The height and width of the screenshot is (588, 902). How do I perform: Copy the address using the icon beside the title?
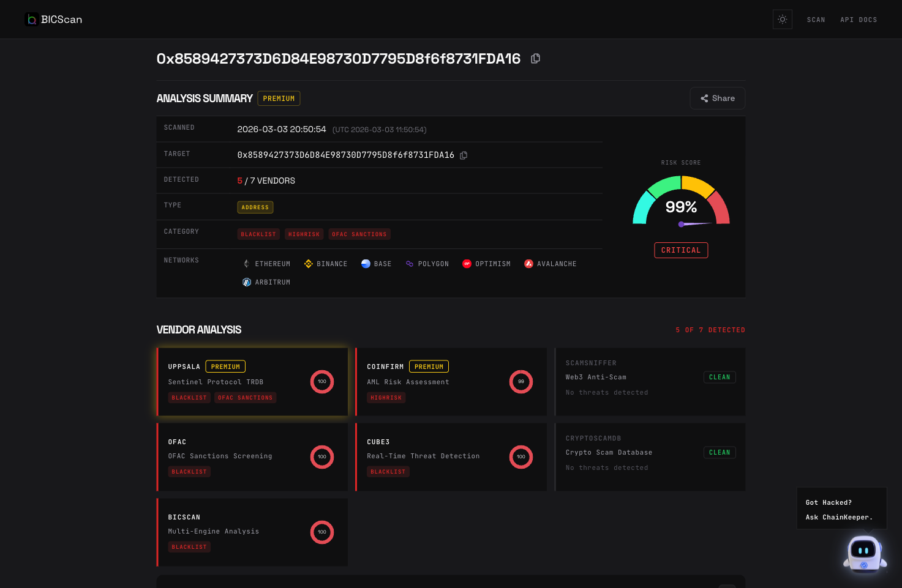point(535,58)
